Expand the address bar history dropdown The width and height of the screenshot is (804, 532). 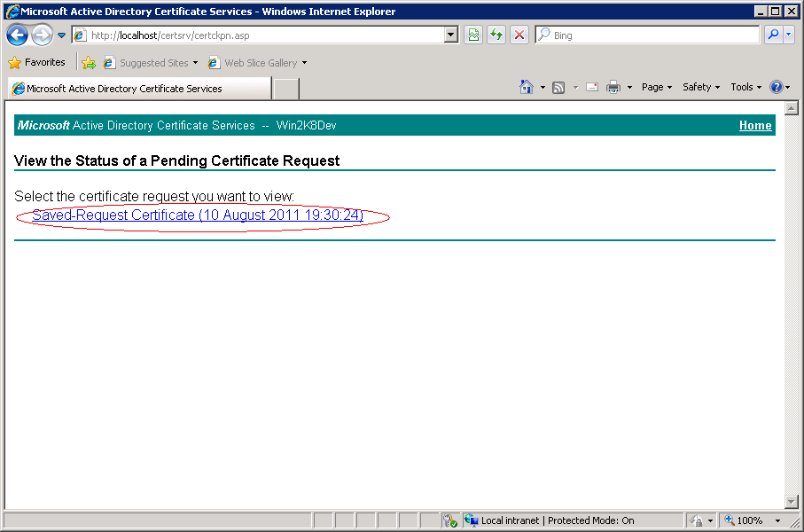coord(451,35)
